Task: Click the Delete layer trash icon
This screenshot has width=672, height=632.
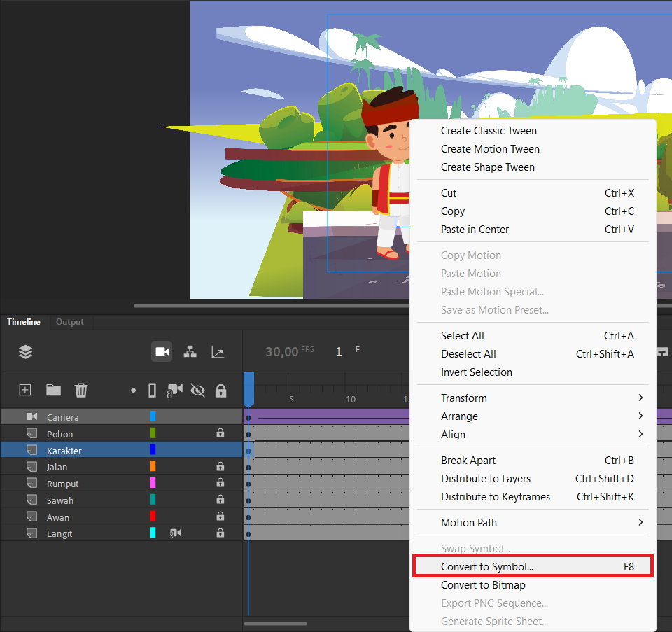Action: [81, 390]
